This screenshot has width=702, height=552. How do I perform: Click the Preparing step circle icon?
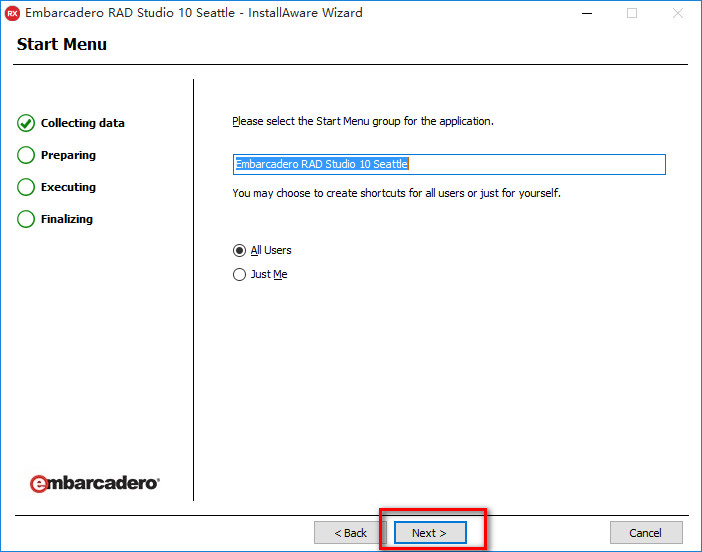point(26,155)
